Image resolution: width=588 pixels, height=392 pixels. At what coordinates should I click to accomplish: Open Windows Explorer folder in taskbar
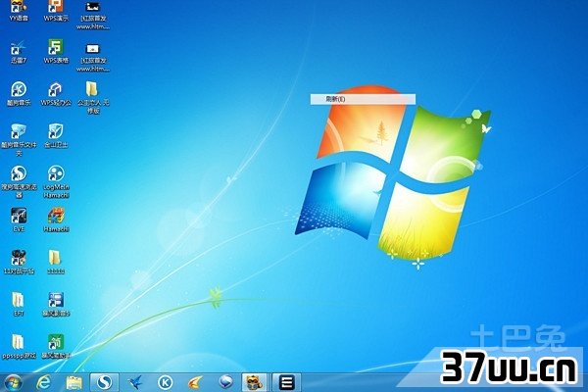pyautogui.click(x=73, y=382)
